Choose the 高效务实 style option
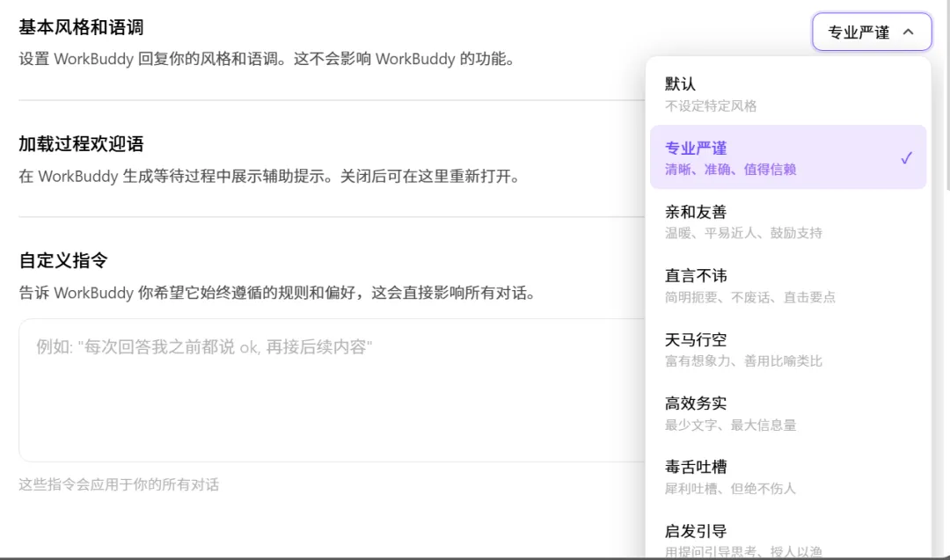Viewport: 950px width, 560px height. (787, 413)
